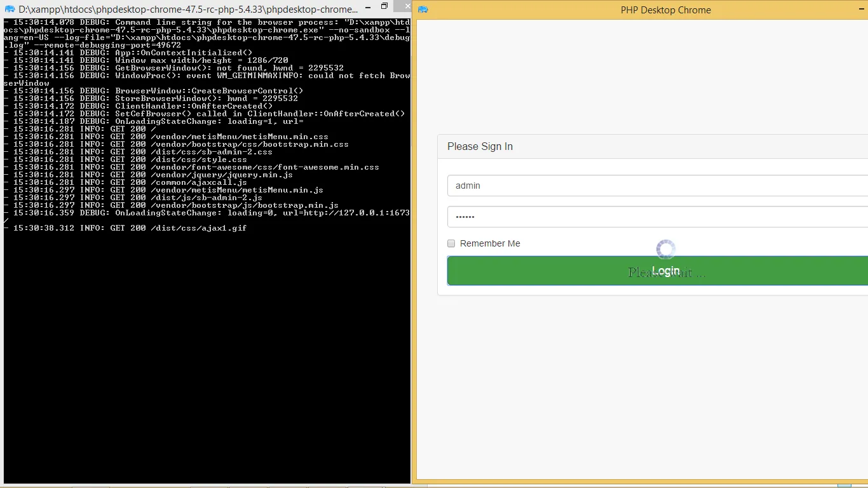The image size is (868, 488).
Task: Click log line Window max width/height = 1286/720
Action: 146,60
